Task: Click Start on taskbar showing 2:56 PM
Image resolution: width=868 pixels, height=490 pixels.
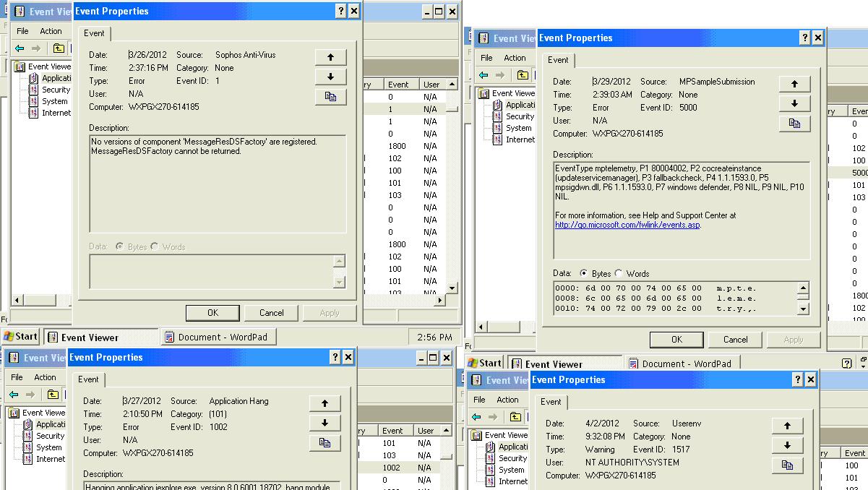Action: (21, 337)
